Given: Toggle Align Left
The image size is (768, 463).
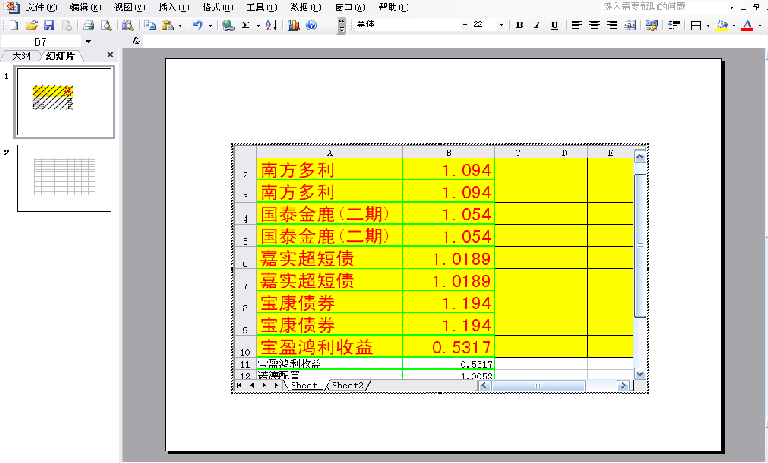Looking at the screenshot, I should click(x=577, y=25).
